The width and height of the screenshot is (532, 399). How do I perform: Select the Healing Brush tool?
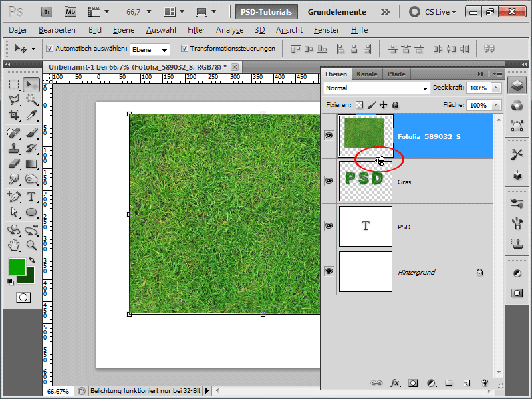point(13,132)
